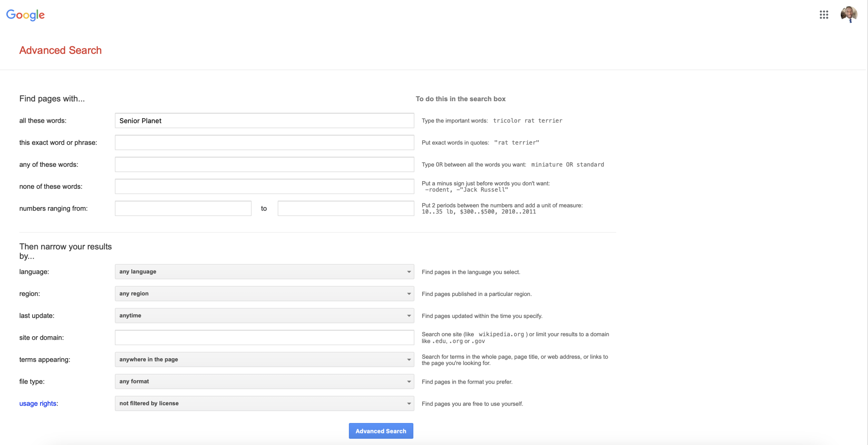Click the blue Advanced Search button
This screenshot has width=868, height=445.
[381, 431]
